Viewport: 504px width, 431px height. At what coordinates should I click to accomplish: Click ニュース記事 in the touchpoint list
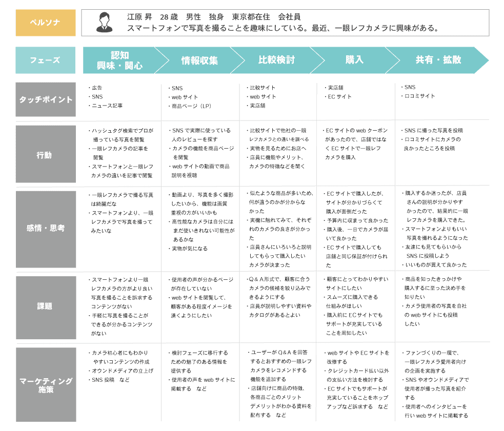[107, 106]
